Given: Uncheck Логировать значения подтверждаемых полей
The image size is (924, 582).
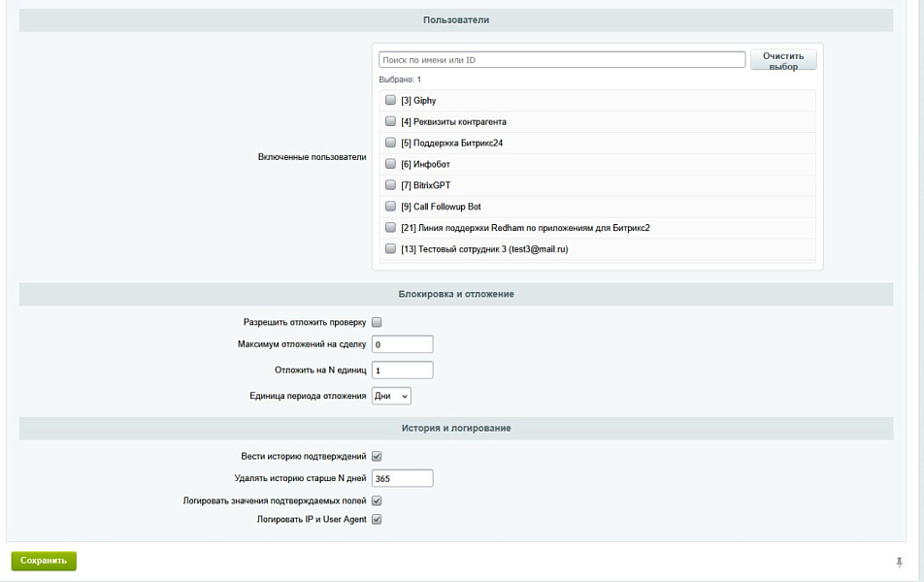Looking at the screenshot, I should click(377, 501).
